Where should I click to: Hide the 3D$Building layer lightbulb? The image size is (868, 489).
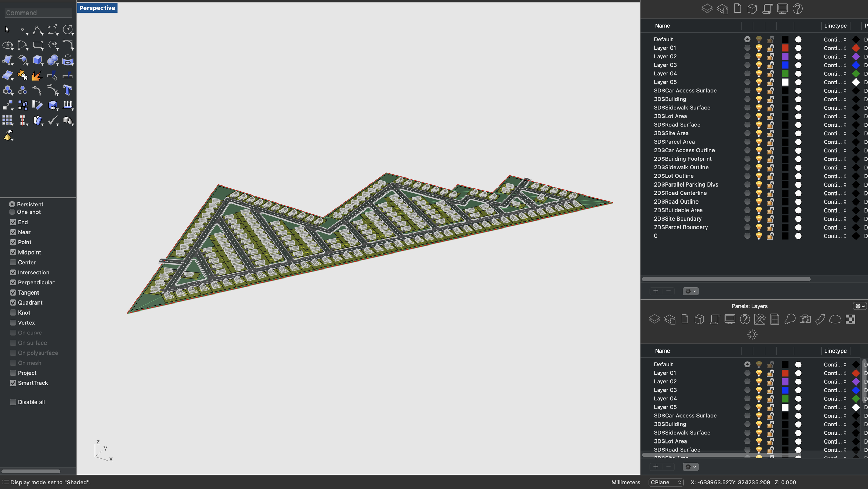759,99
